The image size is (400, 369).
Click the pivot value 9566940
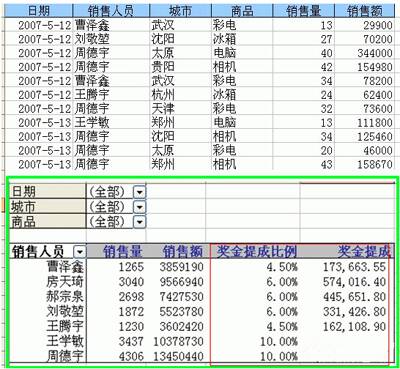pos(182,282)
